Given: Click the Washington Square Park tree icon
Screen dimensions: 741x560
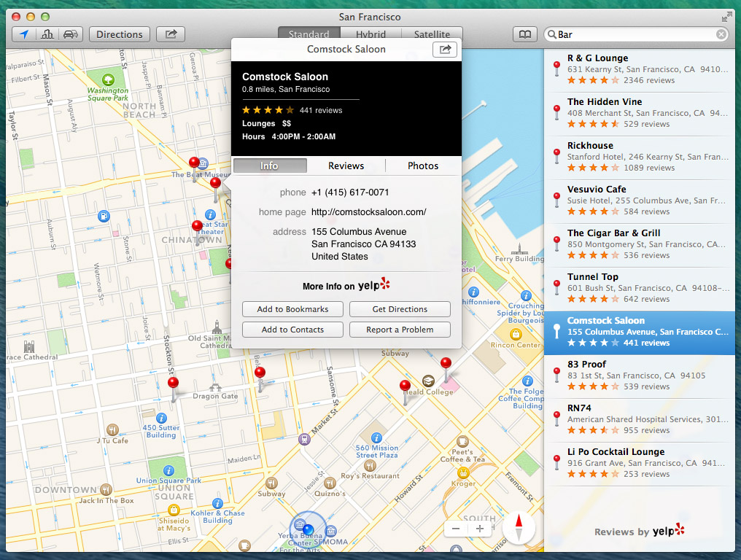Looking at the screenshot, I should pyautogui.click(x=108, y=79).
